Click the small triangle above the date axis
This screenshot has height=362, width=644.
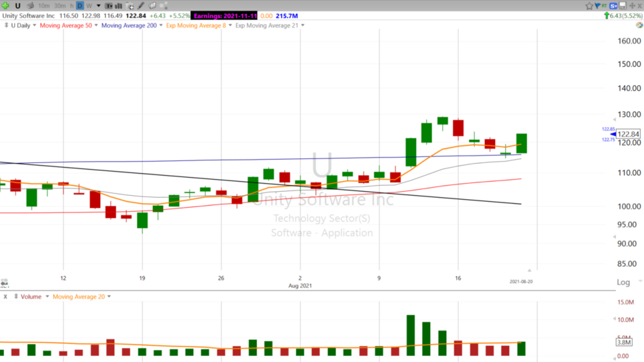529,270
